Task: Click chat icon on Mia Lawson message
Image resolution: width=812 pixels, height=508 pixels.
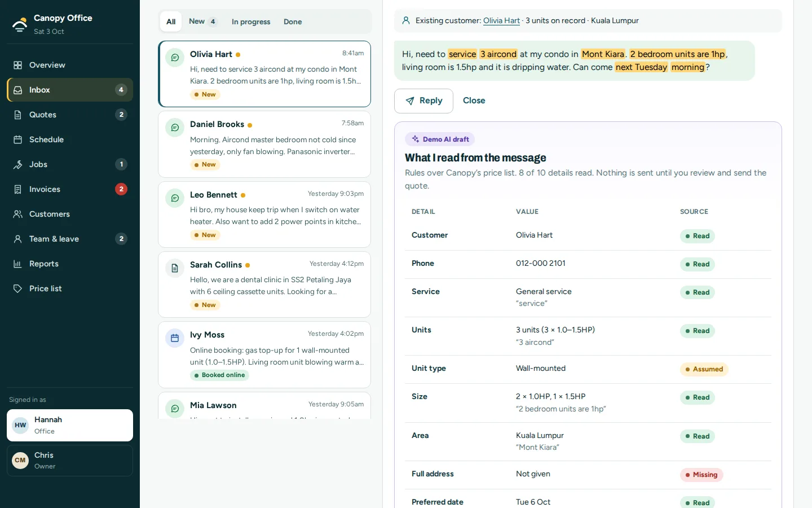Action: (x=175, y=409)
